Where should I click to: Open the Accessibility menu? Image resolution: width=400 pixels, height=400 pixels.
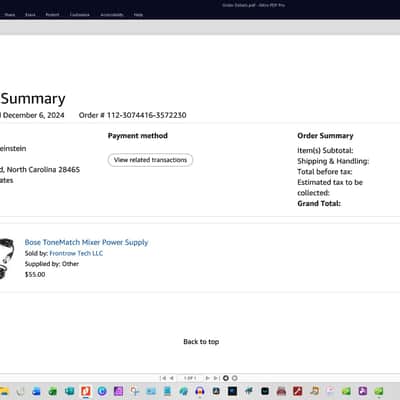[x=112, y=15]
